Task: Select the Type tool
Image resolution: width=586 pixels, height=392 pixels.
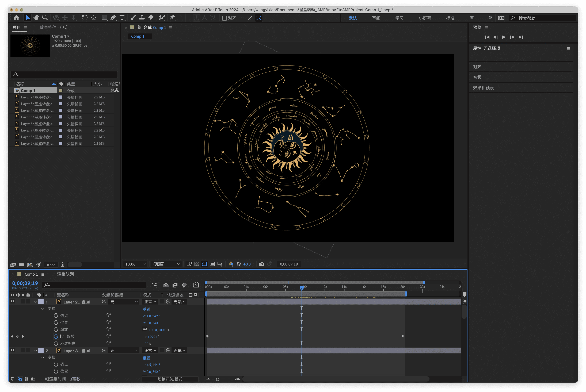Action: (122, 18)
